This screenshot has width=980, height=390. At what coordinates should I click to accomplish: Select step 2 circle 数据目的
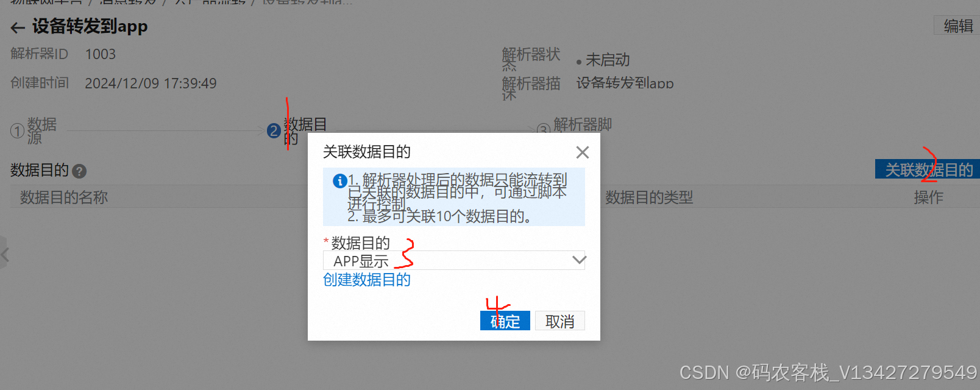tap(274, 130)
